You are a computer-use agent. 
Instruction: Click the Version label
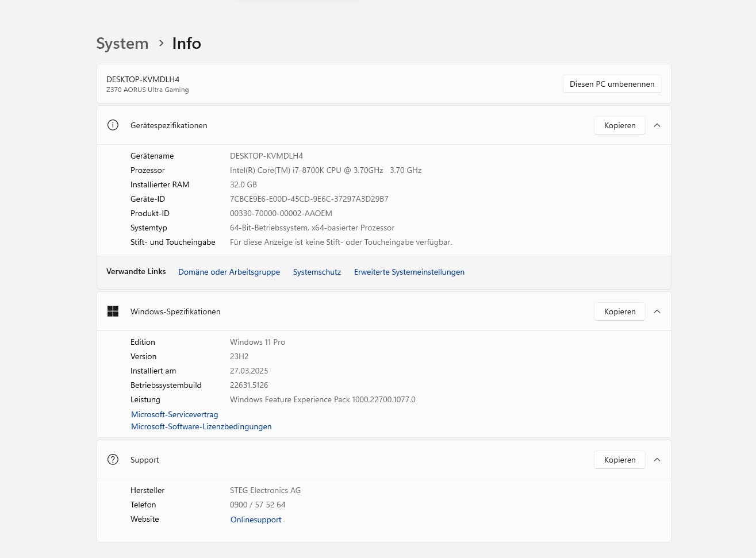[x=143, y=356]
